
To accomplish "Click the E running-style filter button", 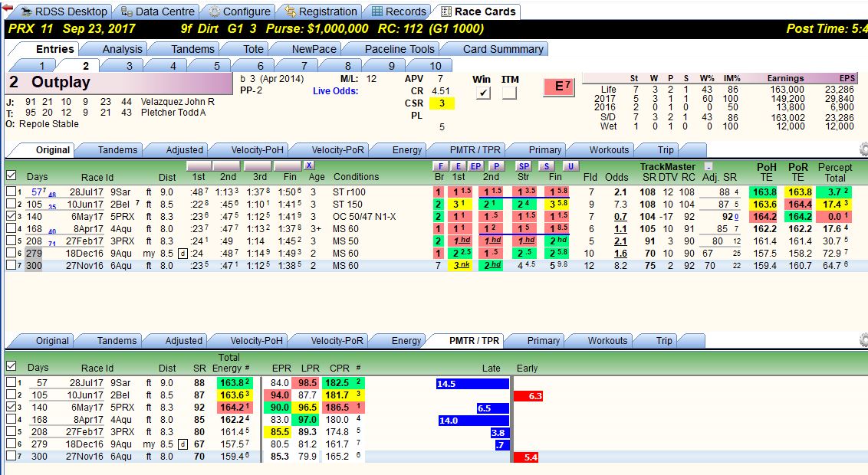I will 459,166.
